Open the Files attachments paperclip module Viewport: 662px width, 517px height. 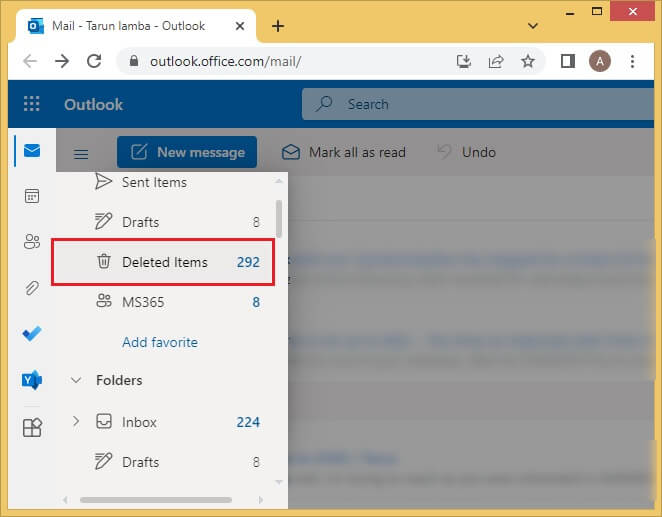32,288
